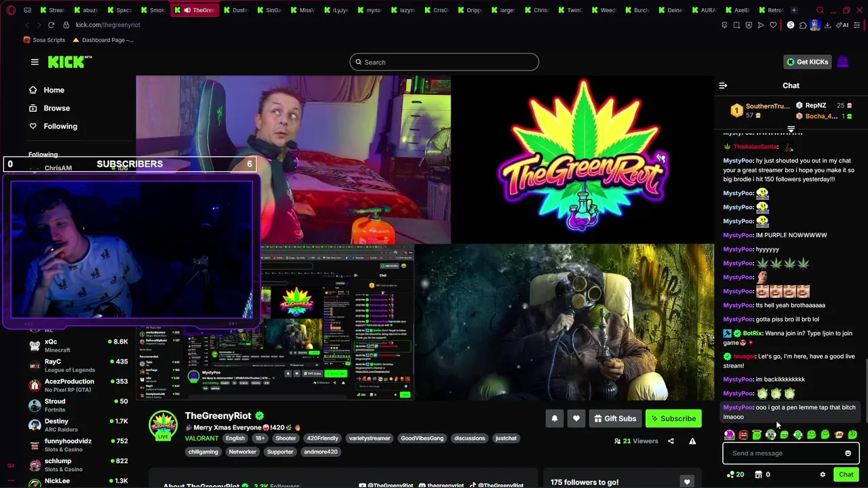Click the chillgaming tag
The image size is (868, 488).
point(203,452)
